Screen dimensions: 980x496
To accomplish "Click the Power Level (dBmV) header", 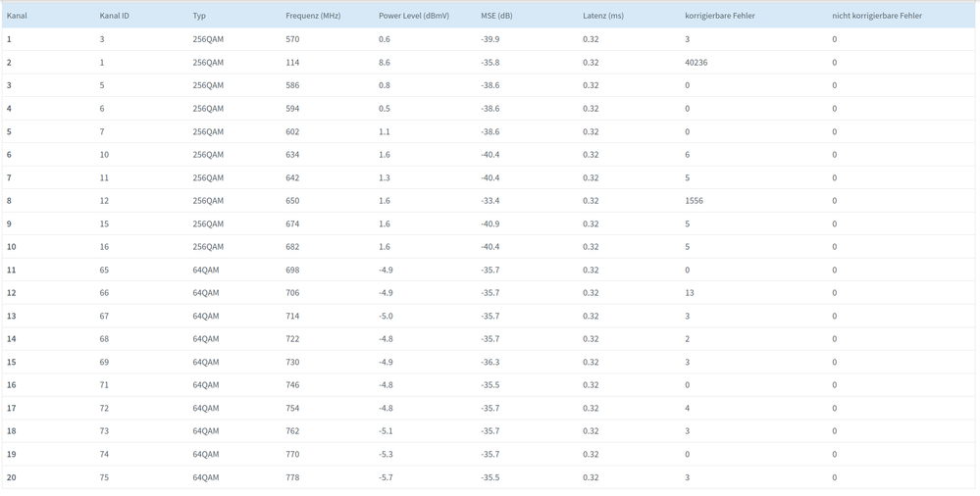I will (413, 16).
